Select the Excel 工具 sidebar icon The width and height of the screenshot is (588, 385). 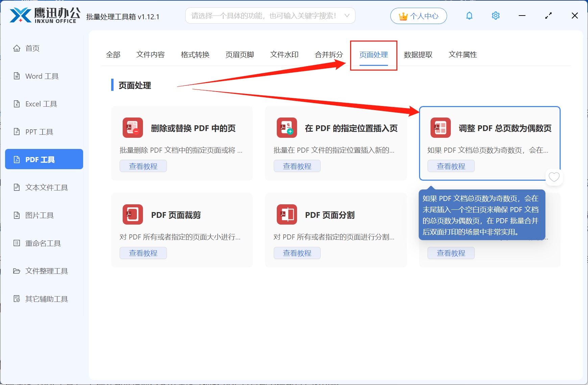pos(17,104)
